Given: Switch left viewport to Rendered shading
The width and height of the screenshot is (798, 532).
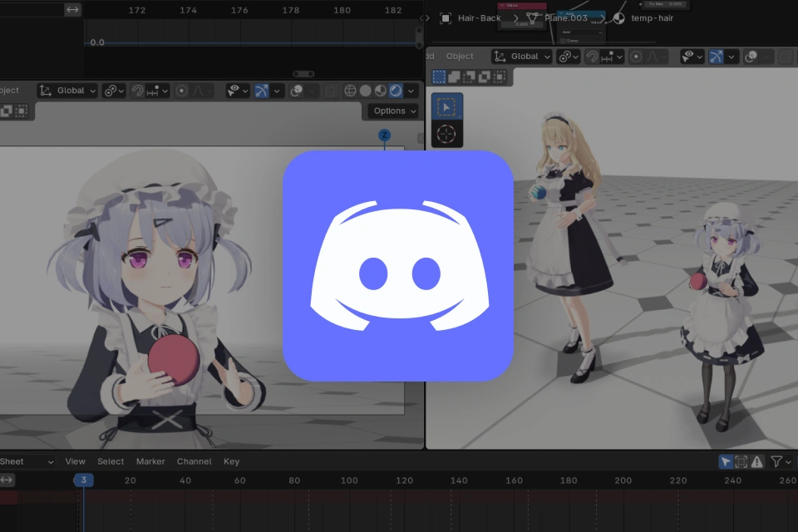Looking at the screenshot, I should point(396,91).
